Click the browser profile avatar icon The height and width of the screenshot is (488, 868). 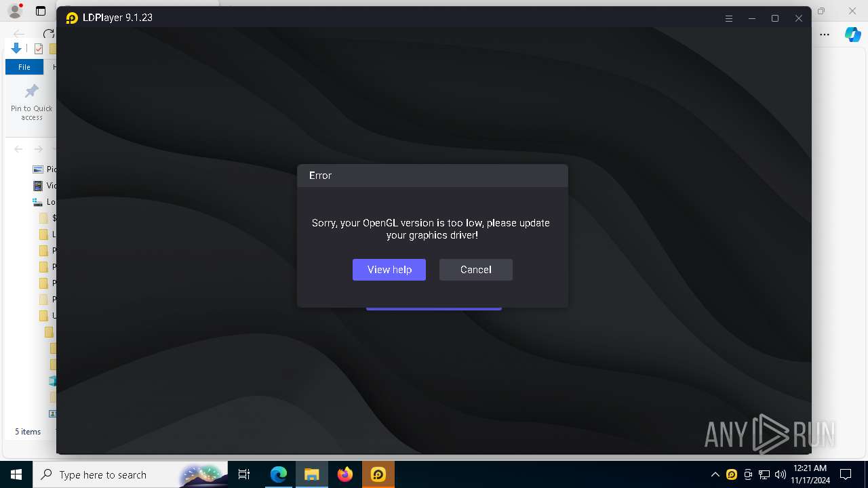(x=14, y=11)
